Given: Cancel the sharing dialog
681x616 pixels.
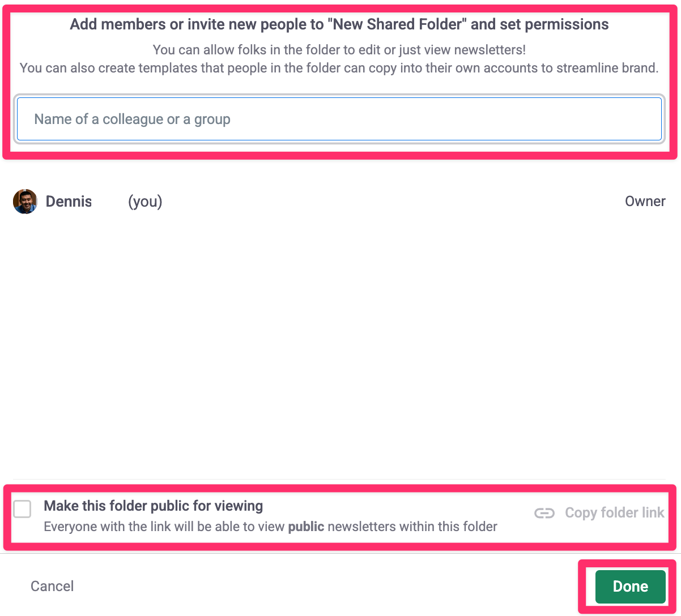Looking at the screenshot, I should pyautogui.click(x=52, y=586).
